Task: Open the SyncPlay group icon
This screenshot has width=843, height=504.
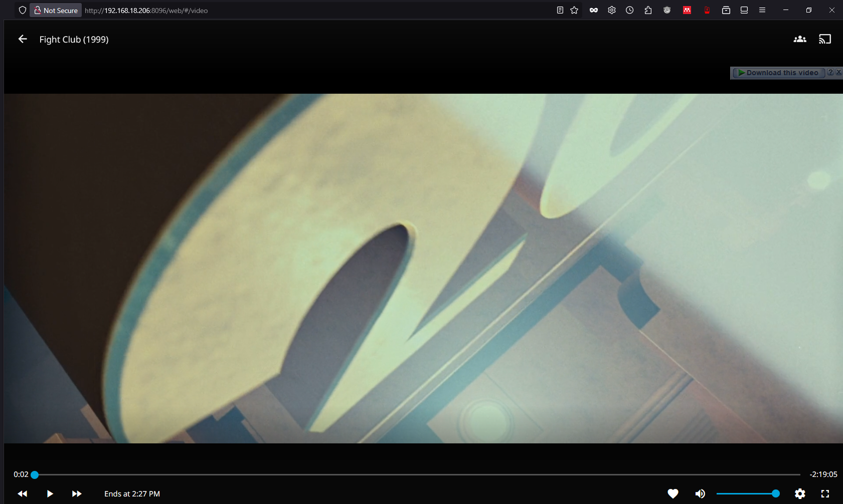Action: pyautogui.click(x=800, y=39)
